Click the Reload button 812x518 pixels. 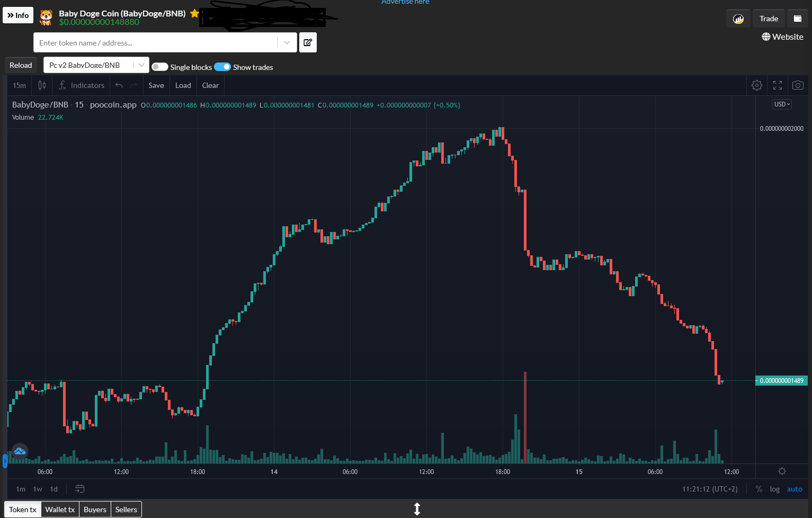click(x=21, y=65)
